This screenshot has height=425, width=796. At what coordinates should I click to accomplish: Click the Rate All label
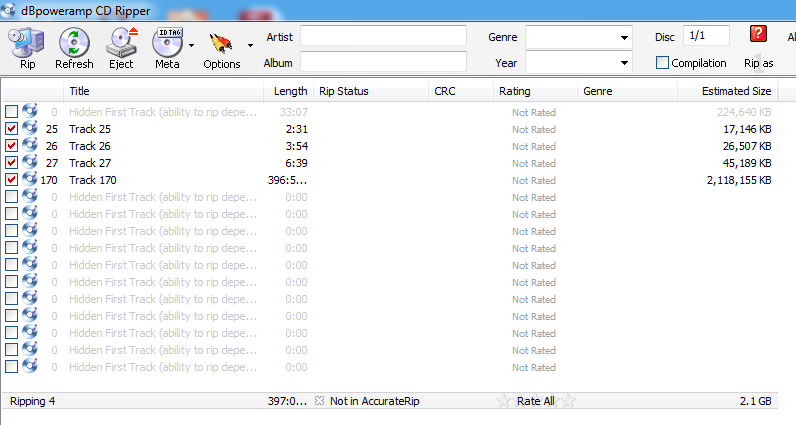click(x=536, y=401)
